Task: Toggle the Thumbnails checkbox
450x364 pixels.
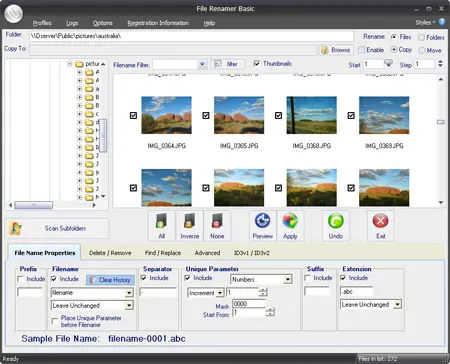Action: (x=256, y=63)
